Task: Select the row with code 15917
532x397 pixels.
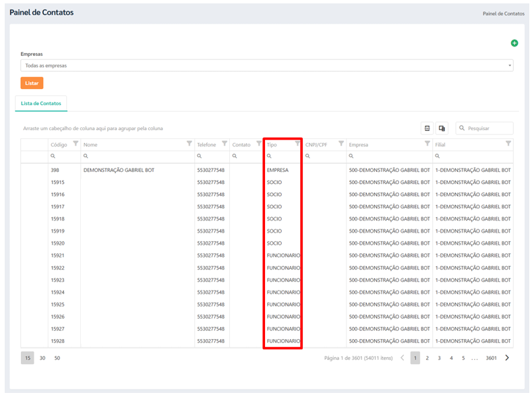Action: tap(267, 207)
